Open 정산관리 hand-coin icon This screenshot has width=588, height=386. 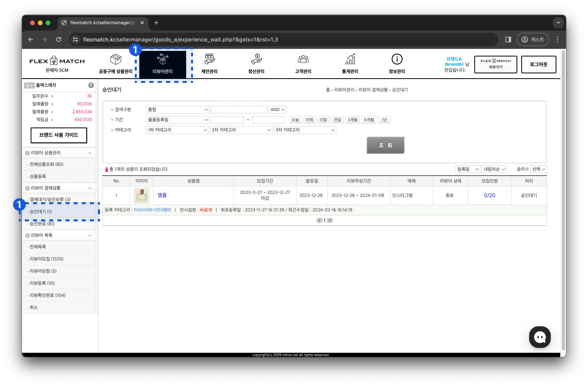tap(256, 59)
